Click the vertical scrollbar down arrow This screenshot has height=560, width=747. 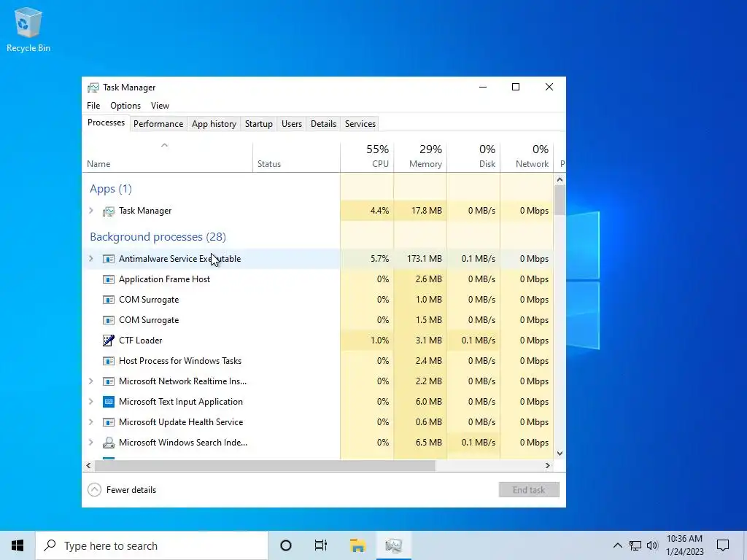point(560,454)
